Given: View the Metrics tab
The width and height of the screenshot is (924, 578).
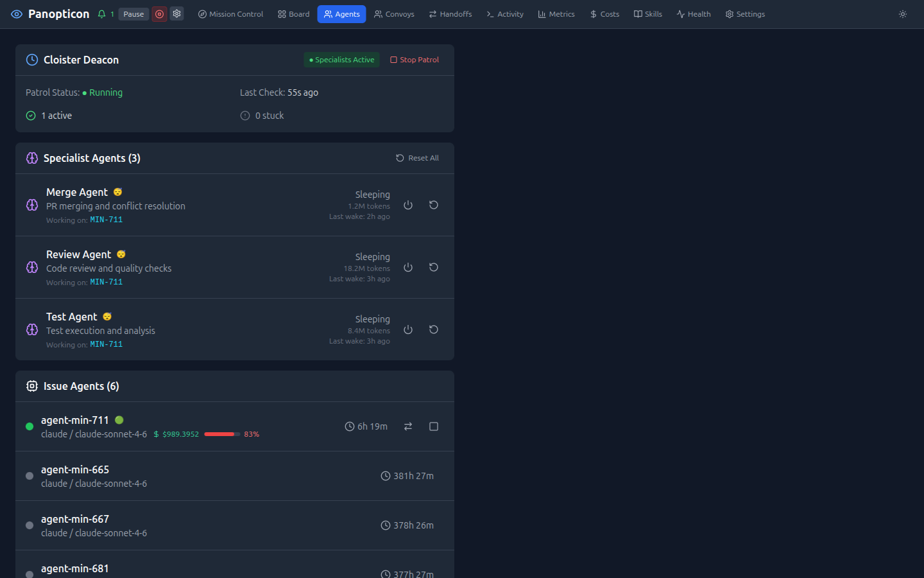Looking at the screenshot, I should [x=556, y=14].
